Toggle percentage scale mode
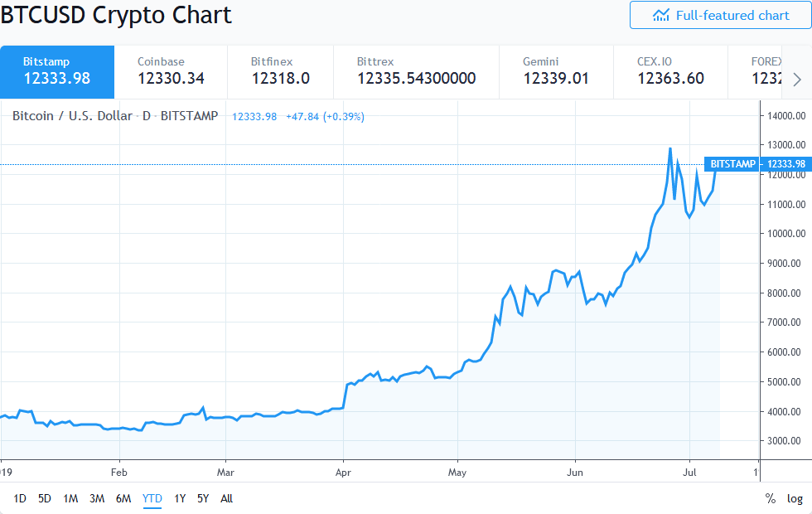 coord(769,498)
